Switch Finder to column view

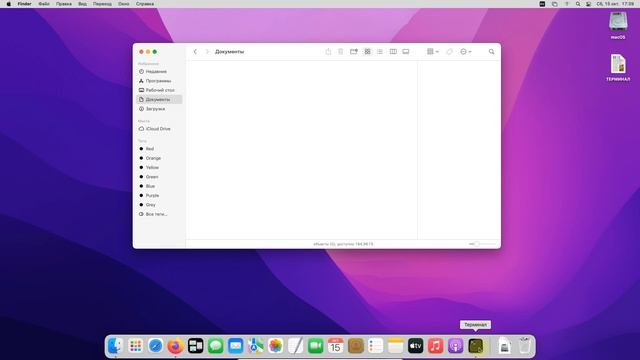[x=393, y=52]
